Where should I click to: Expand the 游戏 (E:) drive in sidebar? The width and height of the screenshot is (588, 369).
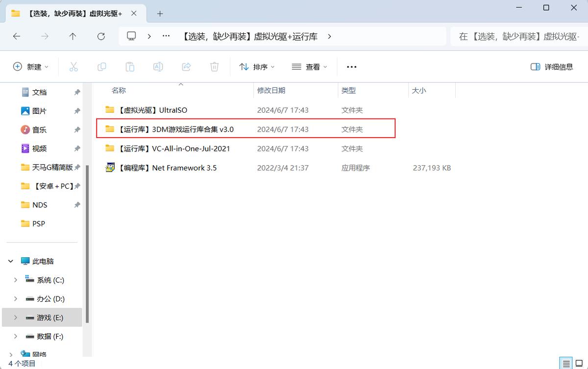point(15,317)
